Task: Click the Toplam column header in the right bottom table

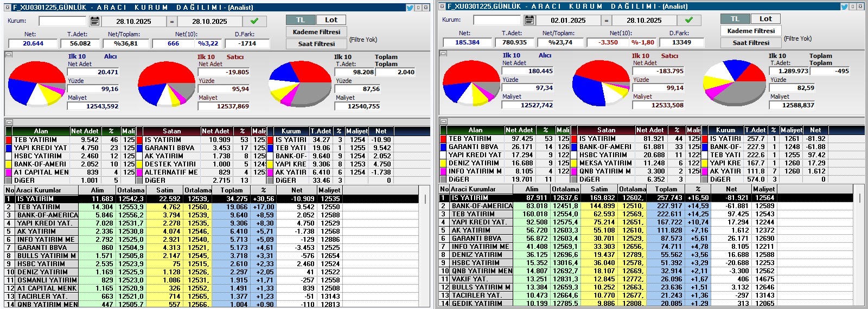Action: pos(666,189)
